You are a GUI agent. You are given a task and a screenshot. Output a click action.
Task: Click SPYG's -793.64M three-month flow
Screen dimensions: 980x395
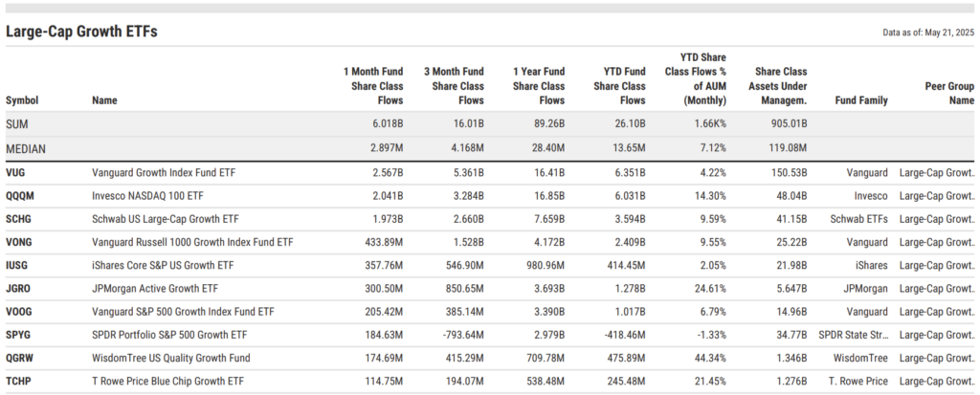pos(463,335)
